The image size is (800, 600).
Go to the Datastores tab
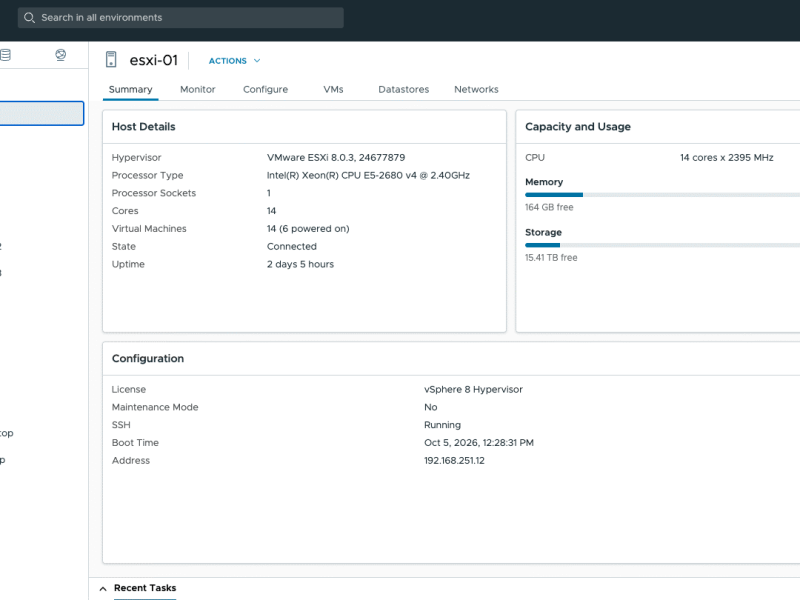pyautogui.click(x=404, y=89)
